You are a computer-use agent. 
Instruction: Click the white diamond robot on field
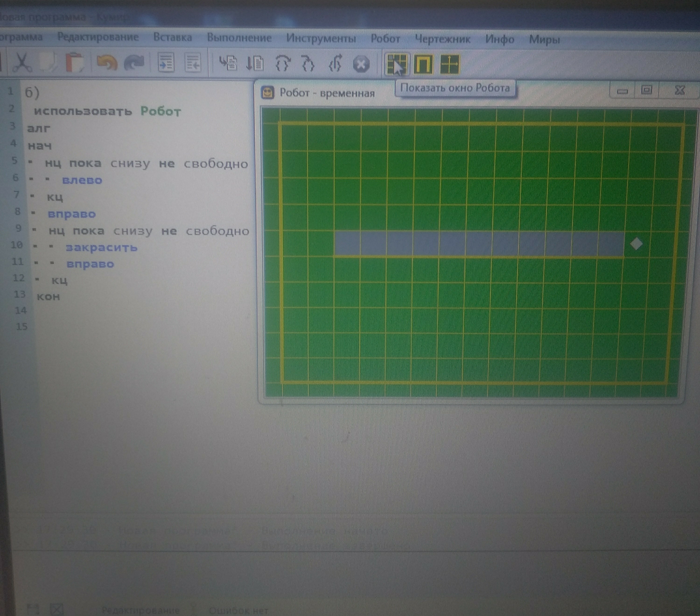tap(636, 244)
